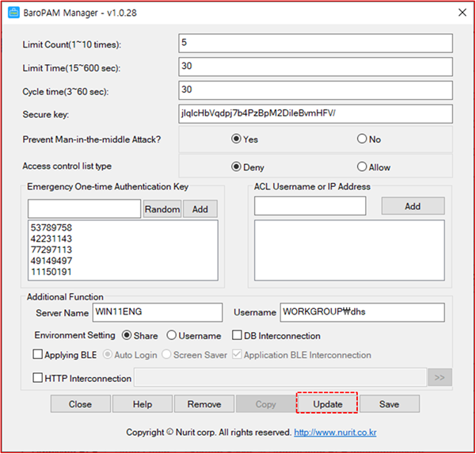Click the >> button beside HTTP field
Viewport: 476px width, 454px height.
[x=440, y=377]
